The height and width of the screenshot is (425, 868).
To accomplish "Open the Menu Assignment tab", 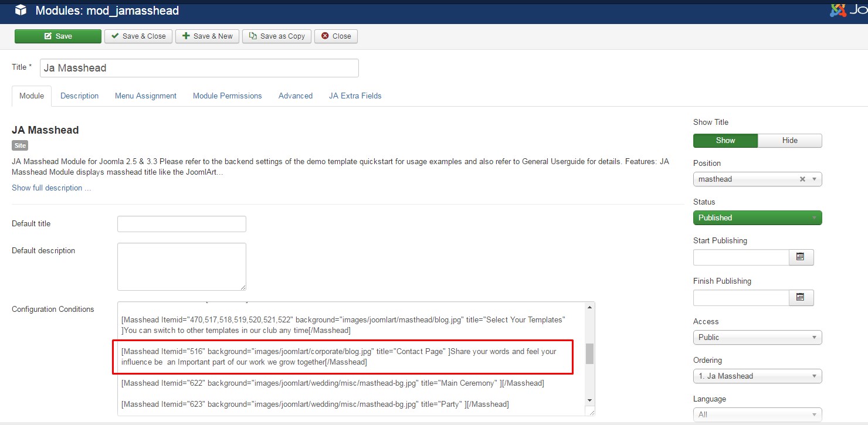I will 145,96.
